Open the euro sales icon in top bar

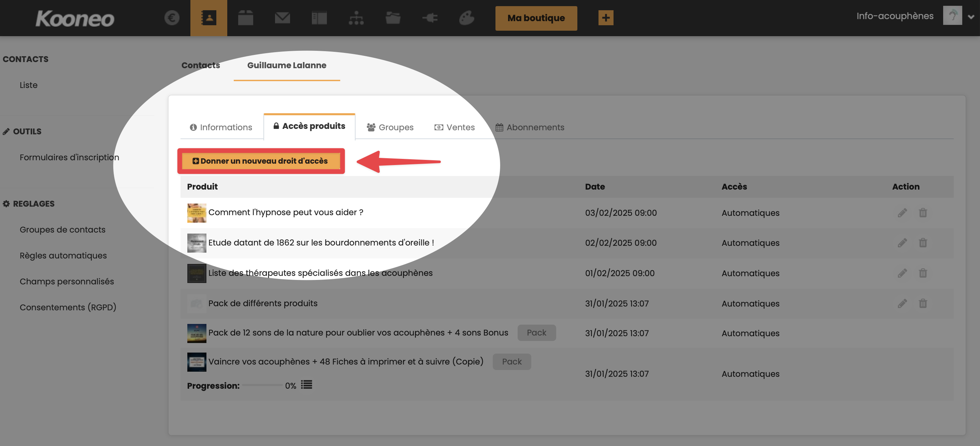172,18
